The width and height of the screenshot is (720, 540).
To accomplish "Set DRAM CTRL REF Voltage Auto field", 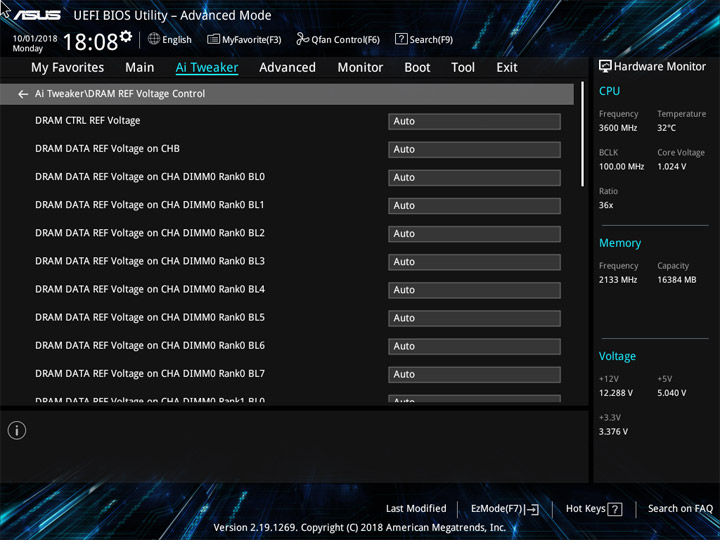I will pos(474,121).
